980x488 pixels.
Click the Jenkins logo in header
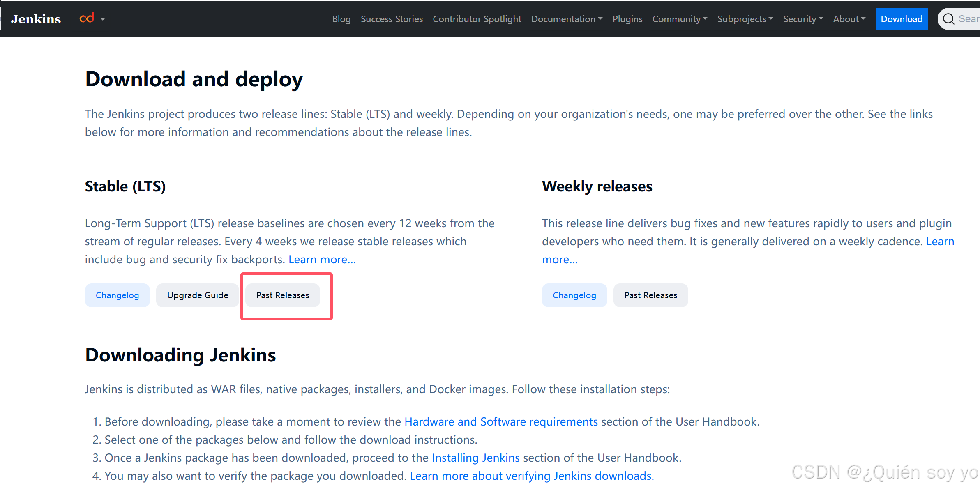pos(36,19)
